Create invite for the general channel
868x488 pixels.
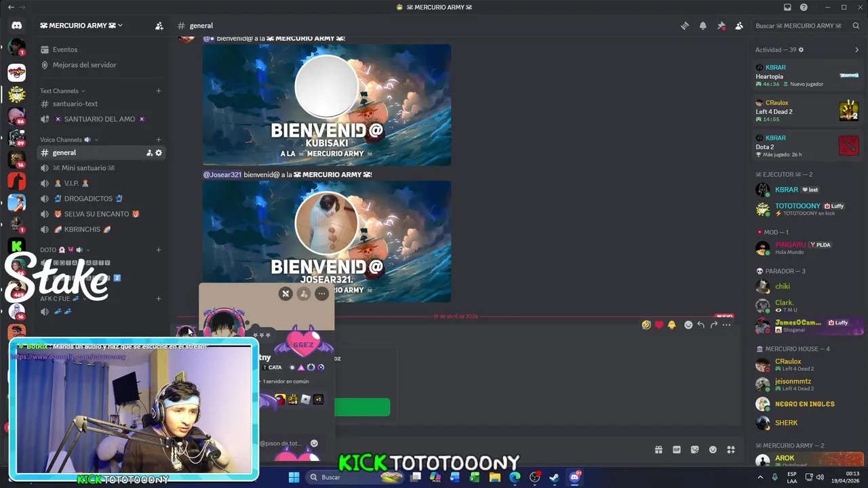149,153
